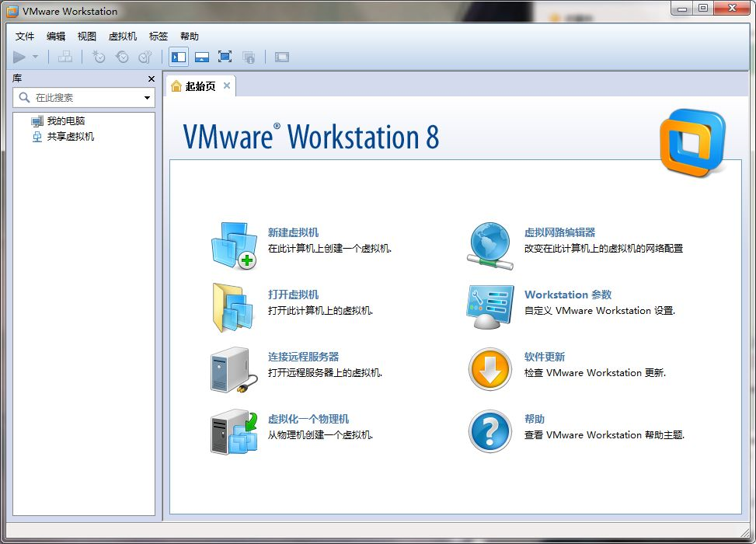Open the 帮助 question mark icon
Image resolution: width=756 pixels, height=544 pixels.
coord(489,427)
